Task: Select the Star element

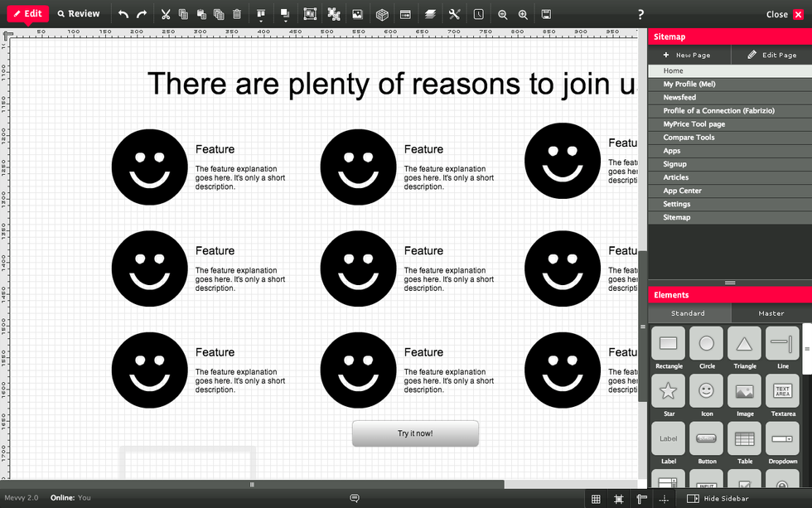Action: pos(669,391)
